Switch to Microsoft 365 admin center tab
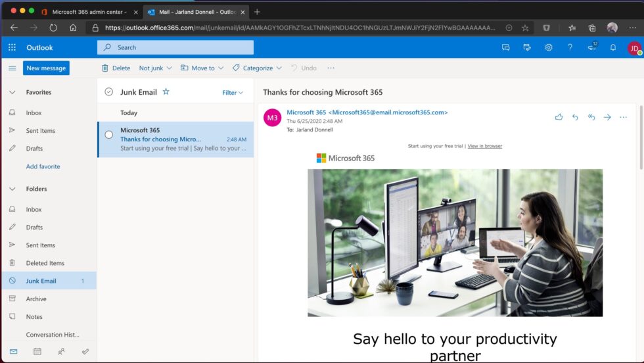The image size is (644, 363). click(x=89, y=12)
